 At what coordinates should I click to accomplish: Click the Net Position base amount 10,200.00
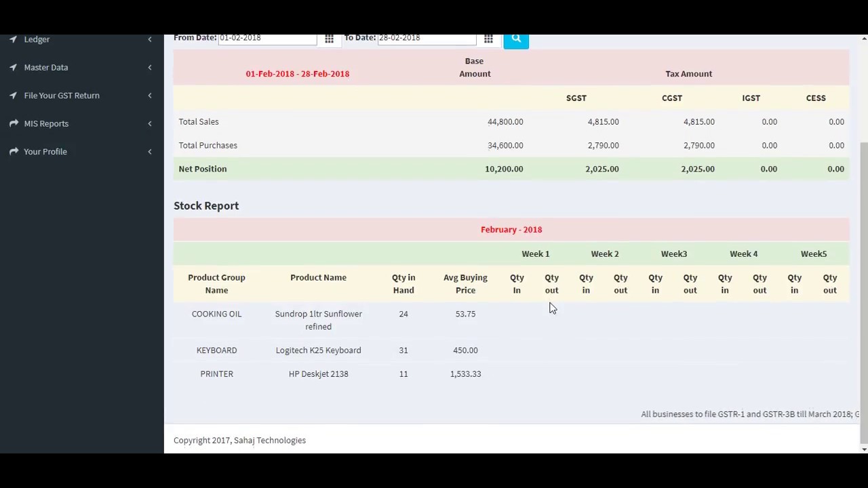coord(504,169)
